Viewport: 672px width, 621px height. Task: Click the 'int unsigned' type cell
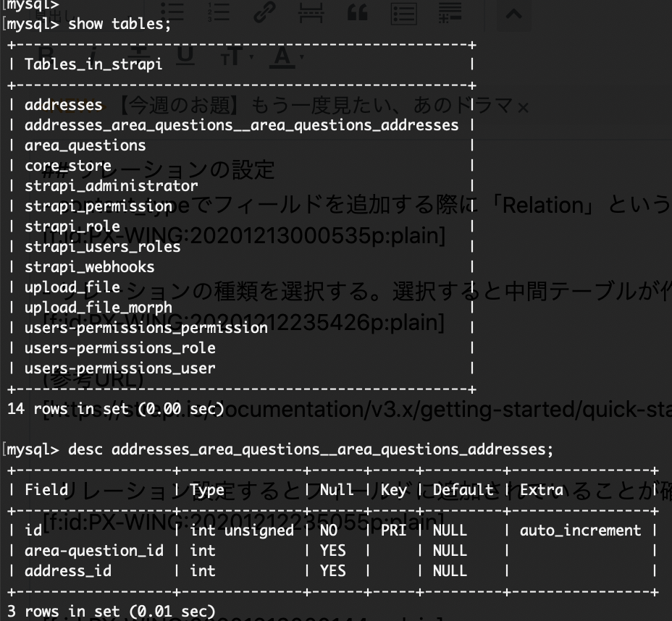242,531
